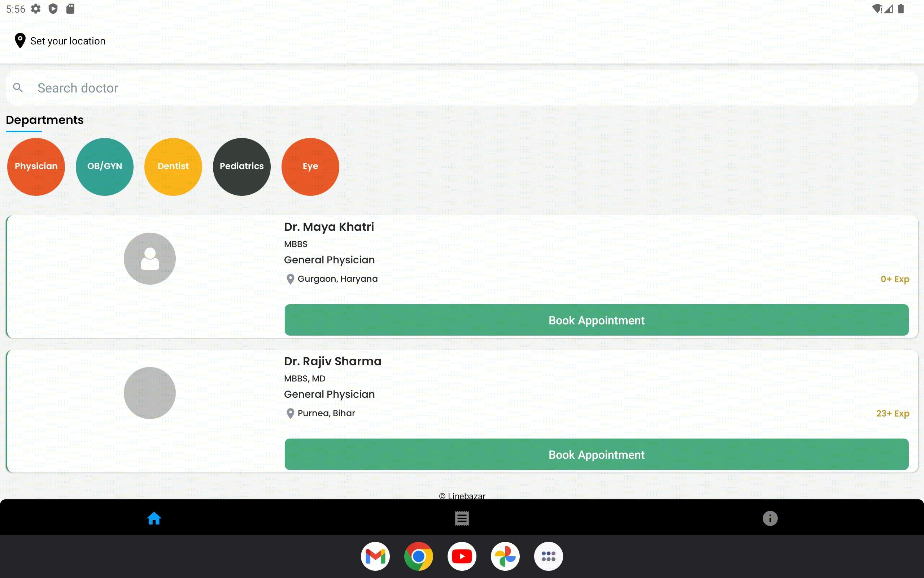Tap the Wi-Fi status icon
Screen dimensions: 924x578
click(877, 9)
